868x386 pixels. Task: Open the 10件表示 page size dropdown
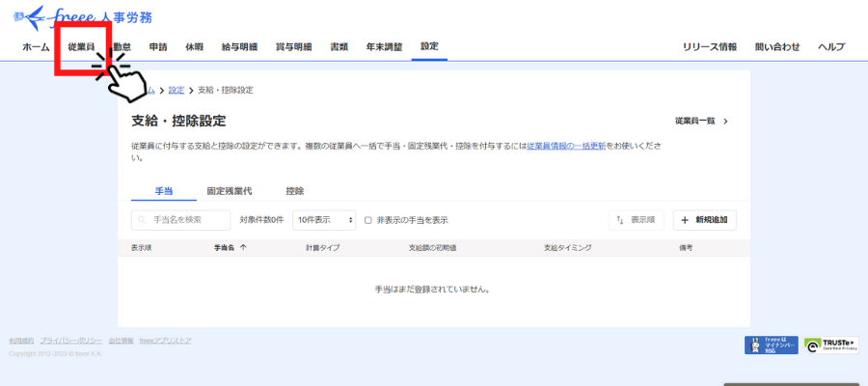(324, 220)
